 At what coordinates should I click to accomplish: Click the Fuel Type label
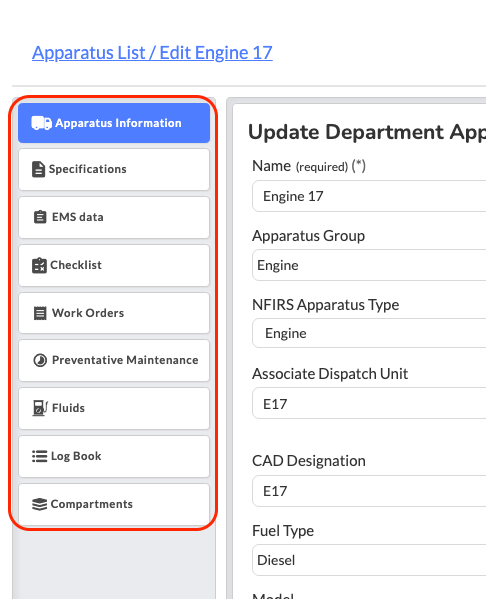(x=283, y=531)
